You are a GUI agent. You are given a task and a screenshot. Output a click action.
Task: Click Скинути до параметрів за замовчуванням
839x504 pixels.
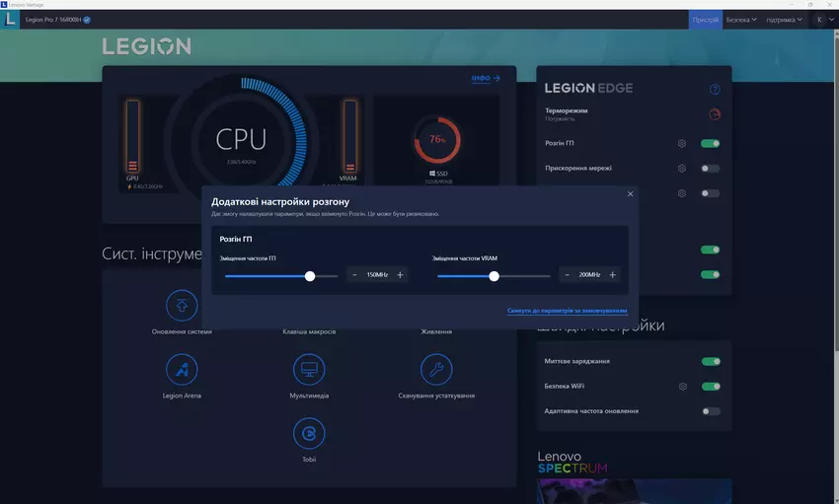click(x=567, y=310)
